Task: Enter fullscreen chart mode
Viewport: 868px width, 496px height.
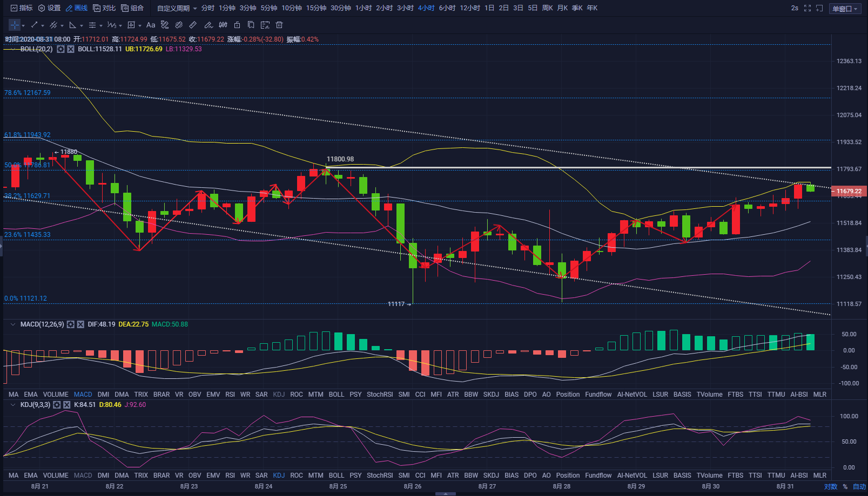Action: click(x=808, y=8)
